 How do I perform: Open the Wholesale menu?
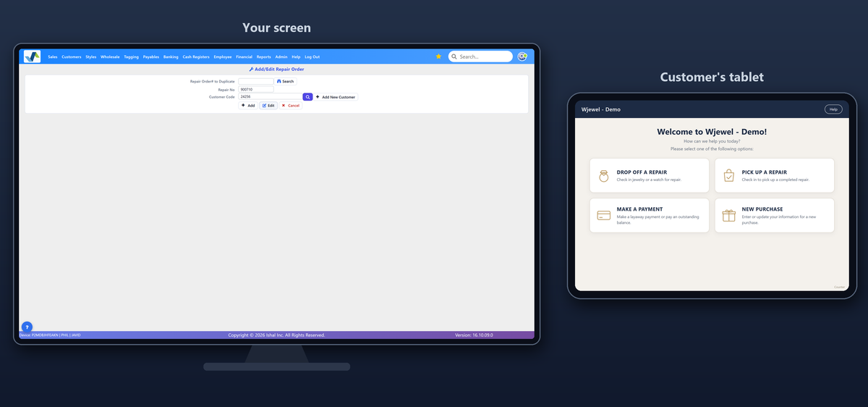pyautogui.click(x=110, y=56)
